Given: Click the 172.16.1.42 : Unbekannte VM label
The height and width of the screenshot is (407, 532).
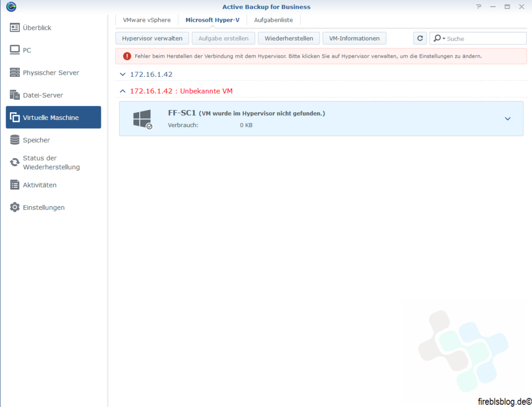Looking at the screenshot, I should 181,91.
